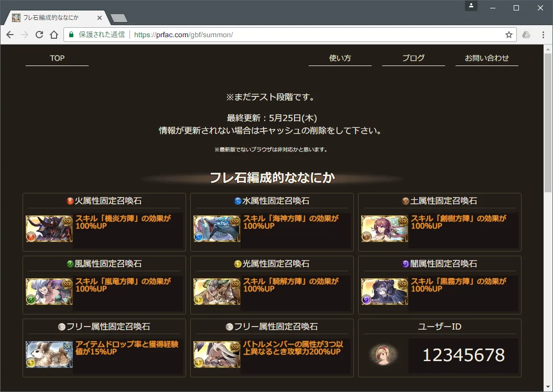Viewport: 553px width, 392px height.
Task: Choose the earth attribute summon stone image
Action: [x=385, y=229]
